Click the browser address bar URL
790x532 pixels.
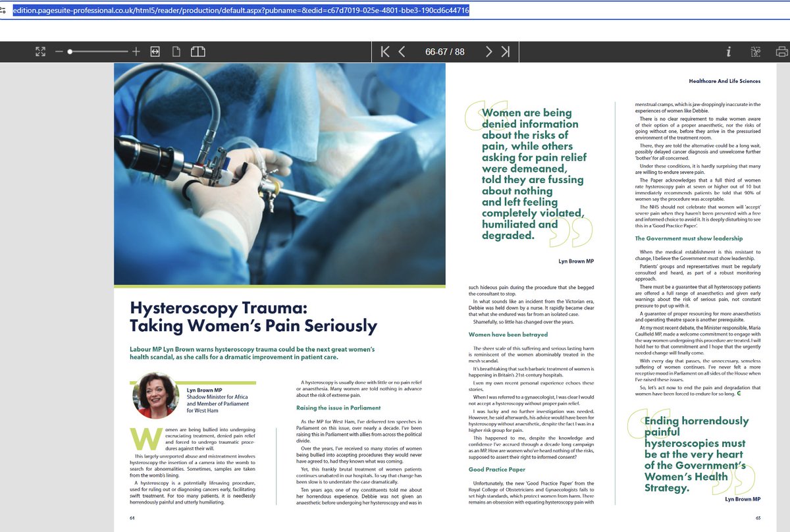(241, 11)
